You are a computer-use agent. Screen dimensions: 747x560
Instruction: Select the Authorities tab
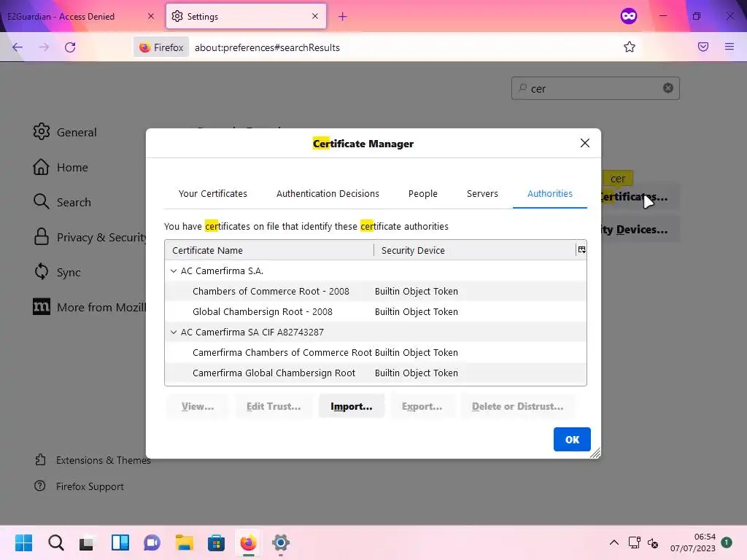(x=550, y=194)
